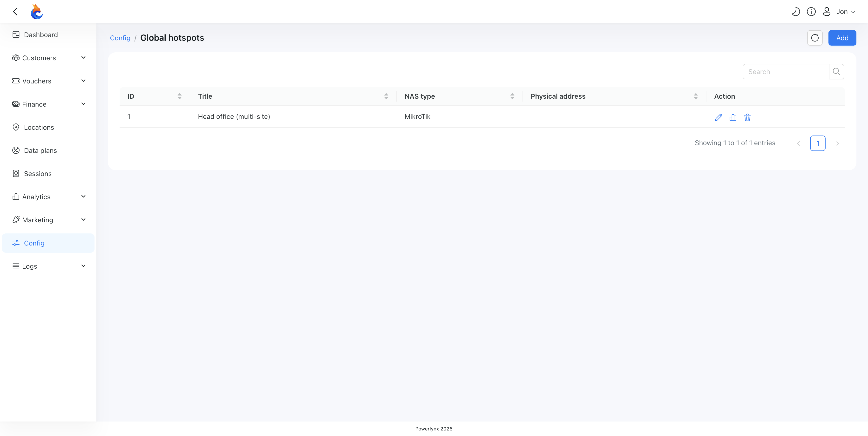Screen dimensions: 868x436
Task: Sort table by ID column
Action: point(179,96)
